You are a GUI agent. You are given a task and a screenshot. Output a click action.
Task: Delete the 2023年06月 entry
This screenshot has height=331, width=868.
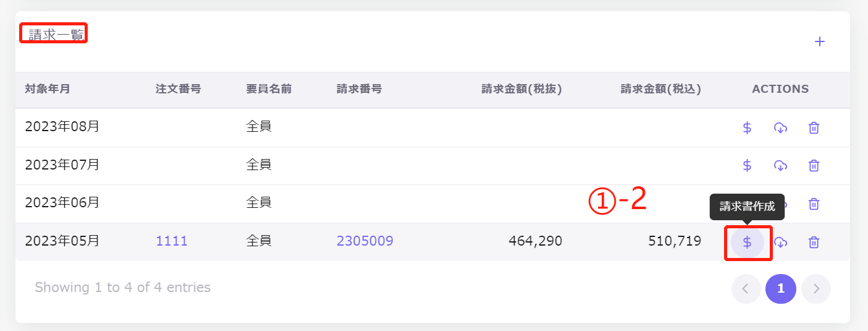(x=814, y=204)
